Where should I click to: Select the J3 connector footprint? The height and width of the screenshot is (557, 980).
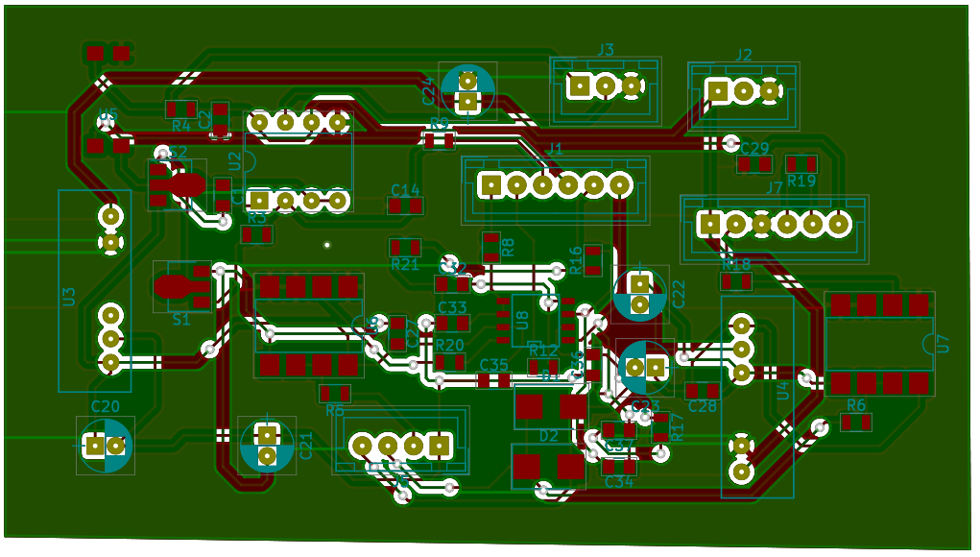tap(606, 87)
